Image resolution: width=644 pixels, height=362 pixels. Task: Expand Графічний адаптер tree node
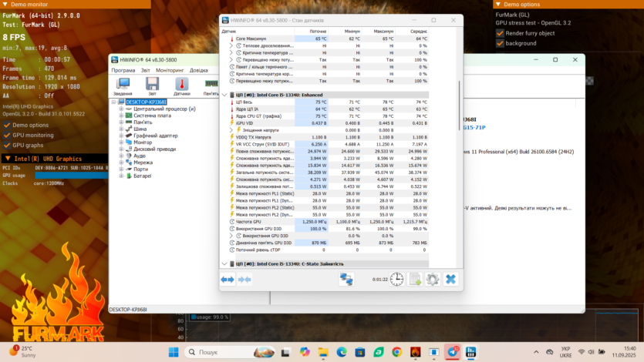(x=121, y=136)
